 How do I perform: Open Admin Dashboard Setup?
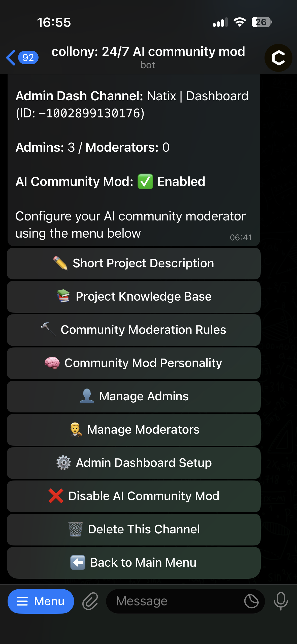coord(133,463)
